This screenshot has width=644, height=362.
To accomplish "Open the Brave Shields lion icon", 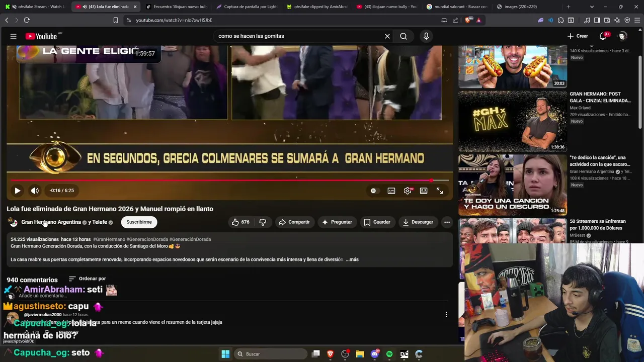I will coord(468,20).
